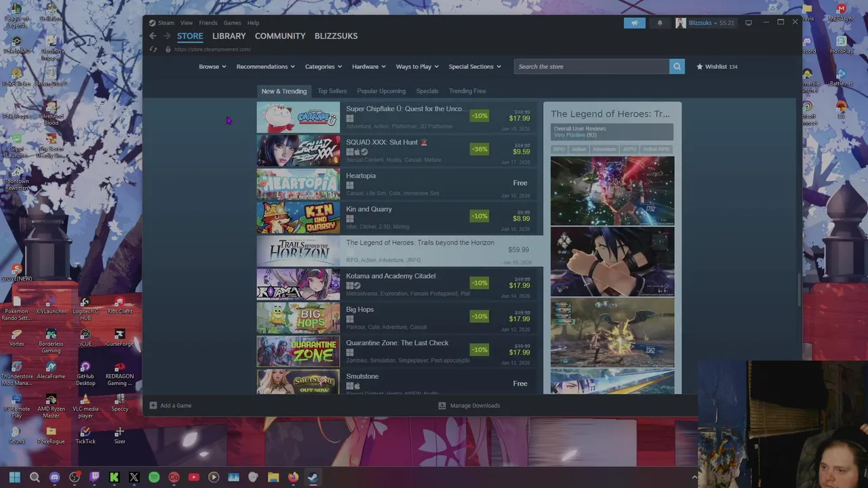Select the Specials tab

(x=427, y=91)
